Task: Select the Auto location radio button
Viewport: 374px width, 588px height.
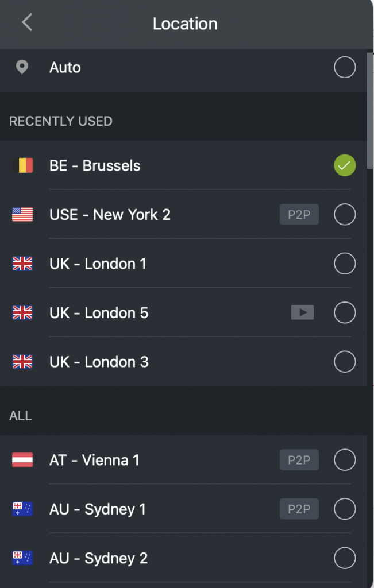Action: point(344,67)
